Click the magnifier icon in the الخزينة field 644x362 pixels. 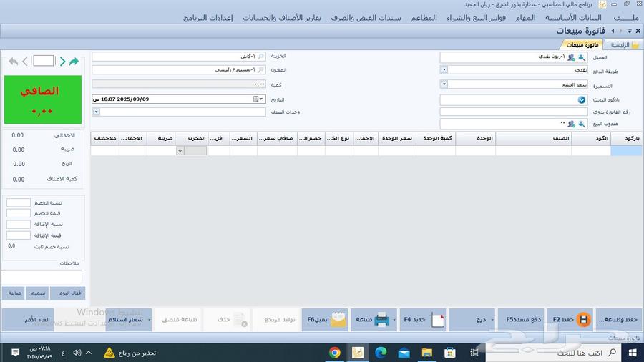pyautogui.click(x=260, y=57)
